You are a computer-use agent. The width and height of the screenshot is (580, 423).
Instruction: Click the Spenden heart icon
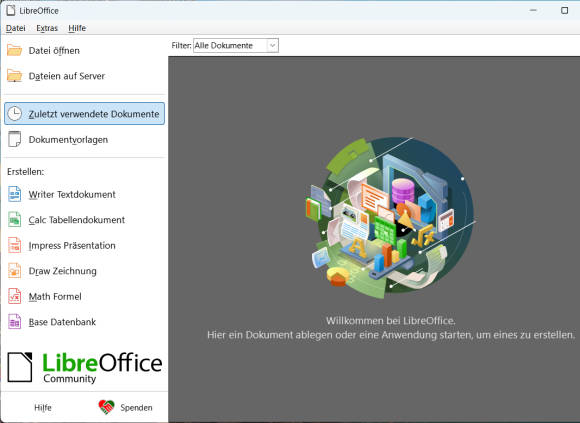click(x=107, y=407)
